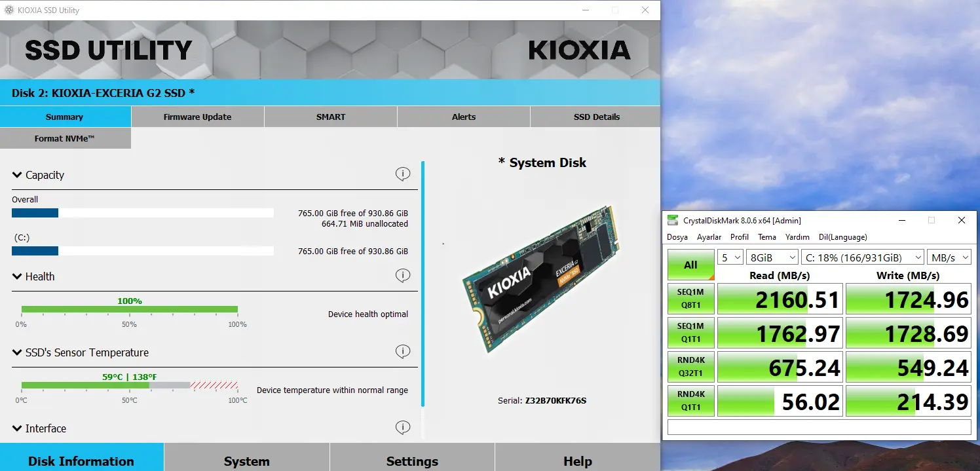
Task: Click Device temperature within normal range text
Action: (332, 390)
